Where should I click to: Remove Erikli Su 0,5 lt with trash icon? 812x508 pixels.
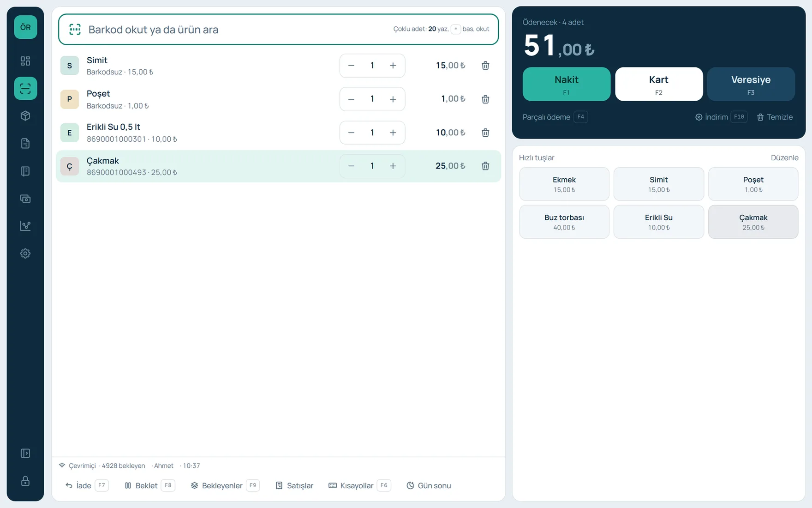(x=485, y=133)
